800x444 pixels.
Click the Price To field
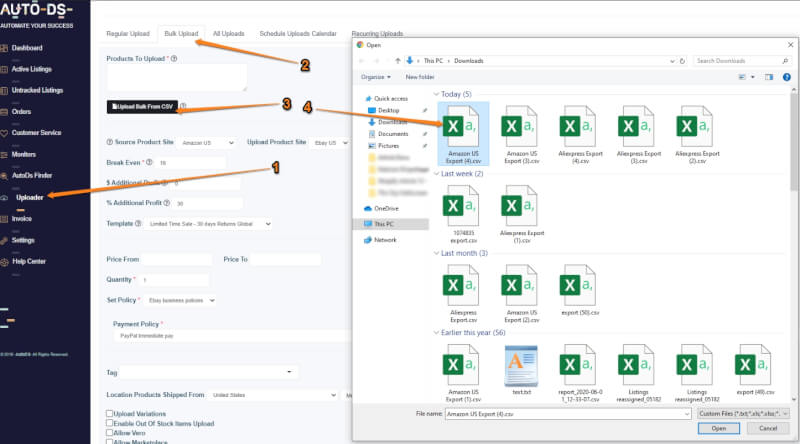285,259
